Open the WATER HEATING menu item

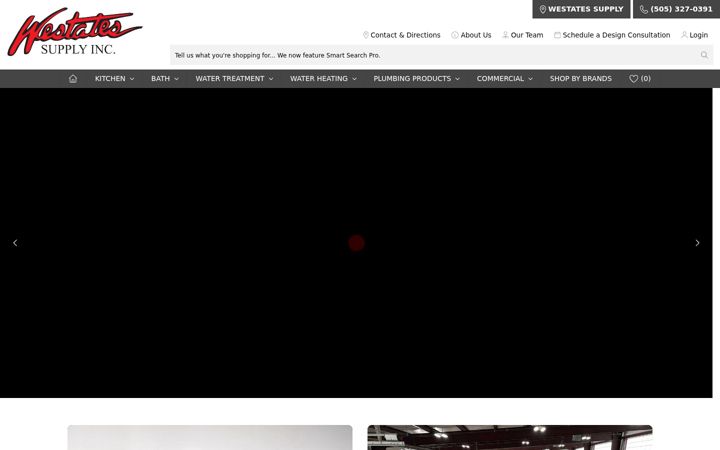[319, 79]
